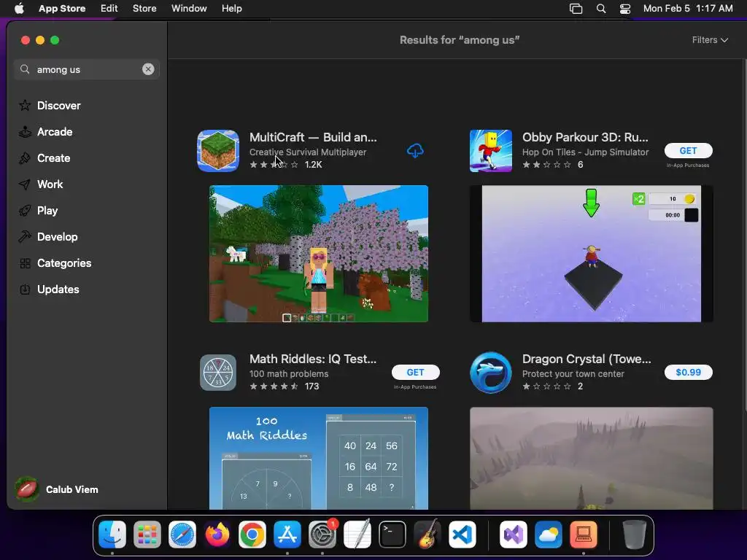Launch Google Chrome from the Dock
Image resolution: width=747 pixels, height=560 pixels.
click(252, 534)
